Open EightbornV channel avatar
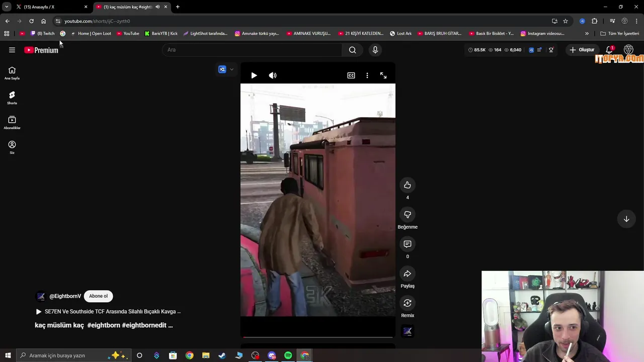Image resolution: width=644 pixels, height=362 pixels. click(41, 296)
